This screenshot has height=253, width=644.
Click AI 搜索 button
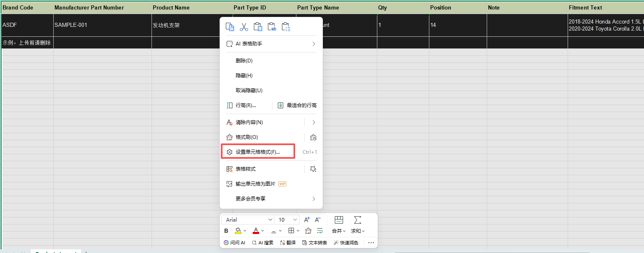click(263, 243)
